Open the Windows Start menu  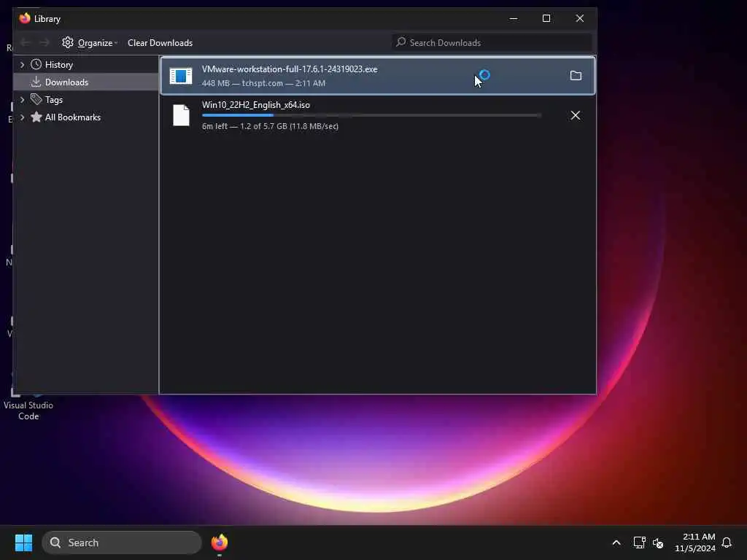click(23, 542)
